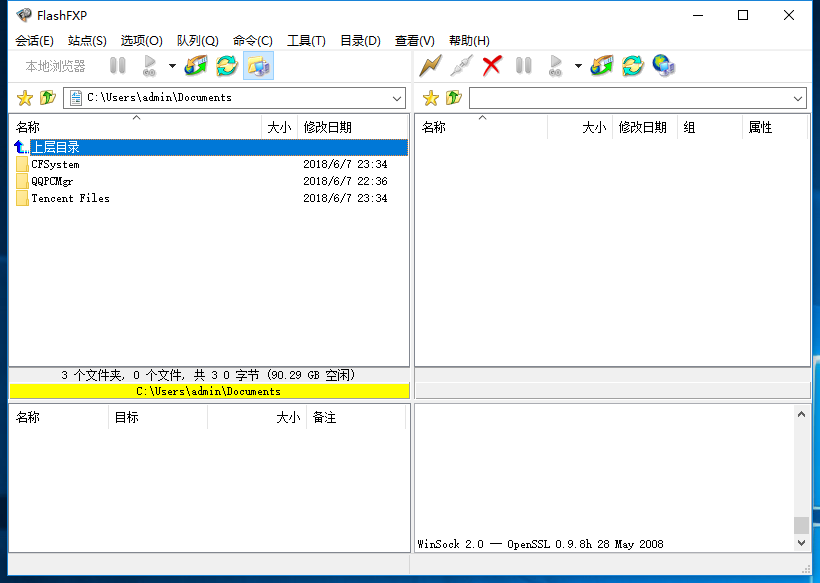
Task: Open left pane favorites star
Action: (x=25, y=98)
